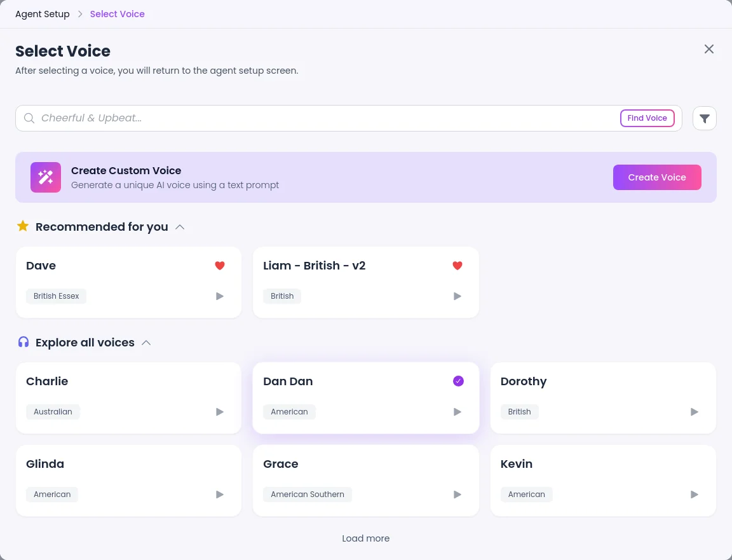The image size is (732, 560).
Task: Collapse the Explore all voices section
Action: click(146, 343)
